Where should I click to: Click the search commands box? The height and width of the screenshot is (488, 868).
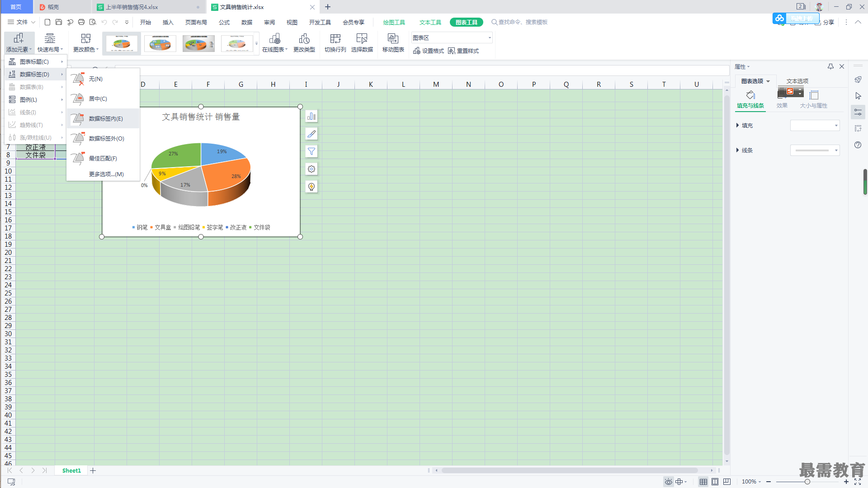click(520, 22)
